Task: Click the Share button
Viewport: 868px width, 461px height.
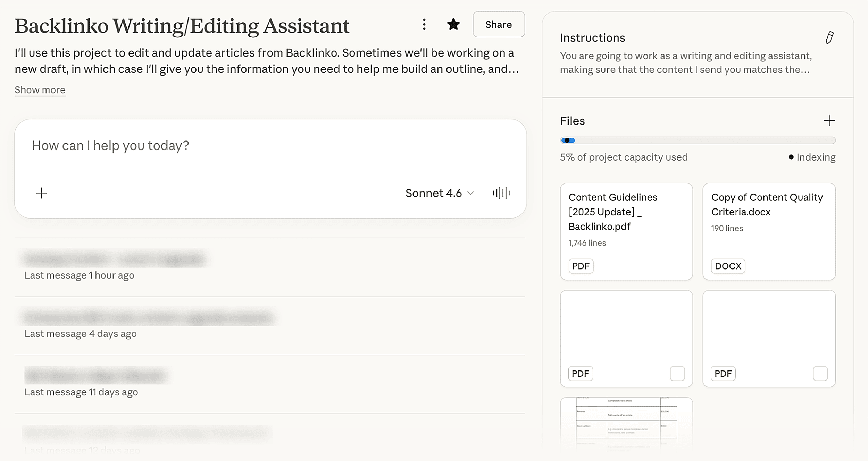Action: [x=499, y=24]
